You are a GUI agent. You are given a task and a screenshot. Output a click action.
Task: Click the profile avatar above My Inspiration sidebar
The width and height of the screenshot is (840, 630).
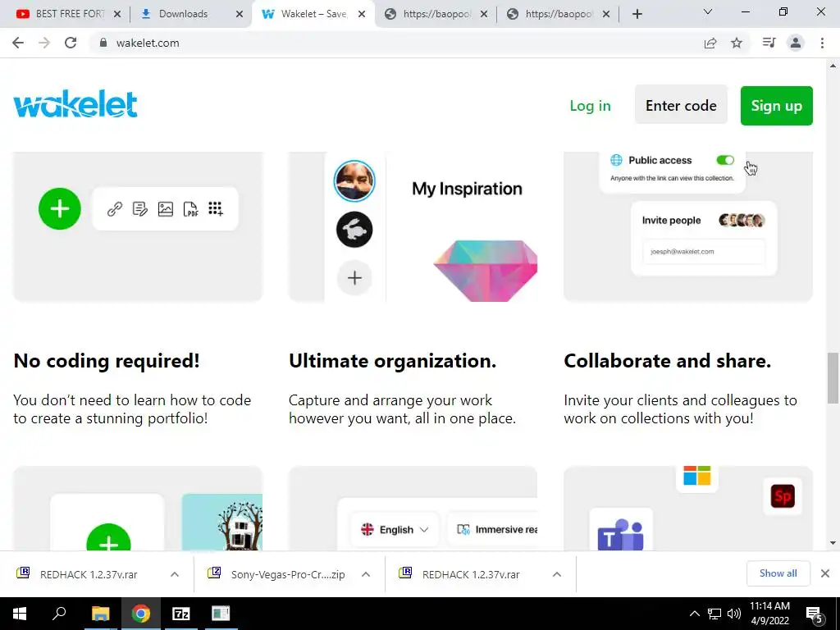[x=354, y=180]
